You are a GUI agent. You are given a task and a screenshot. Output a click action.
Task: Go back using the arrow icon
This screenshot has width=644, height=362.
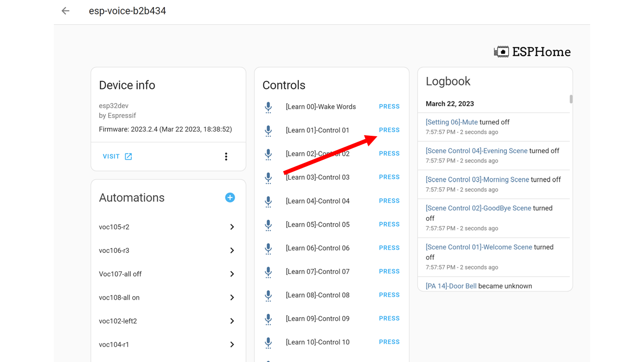coord(65,11)
